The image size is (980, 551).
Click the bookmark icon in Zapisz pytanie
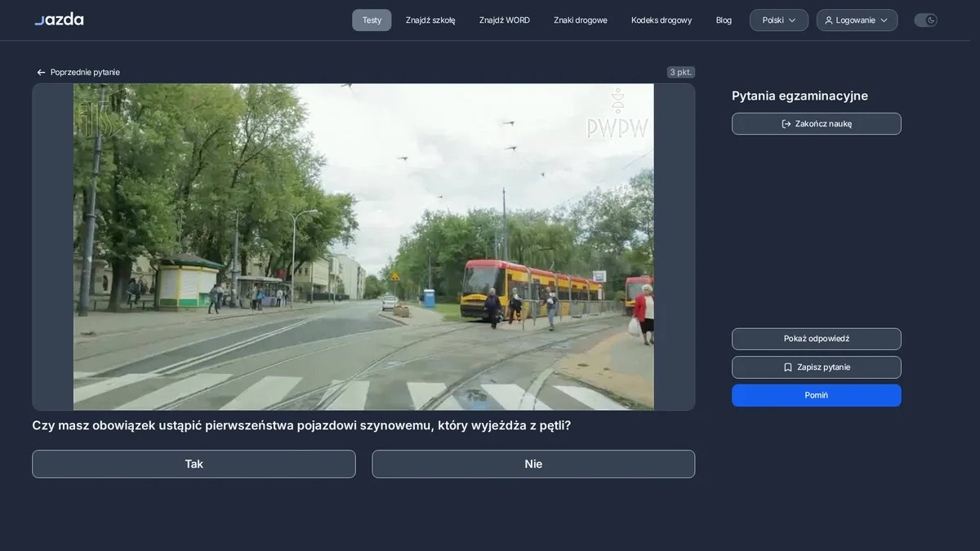click(x=788, y=367)
